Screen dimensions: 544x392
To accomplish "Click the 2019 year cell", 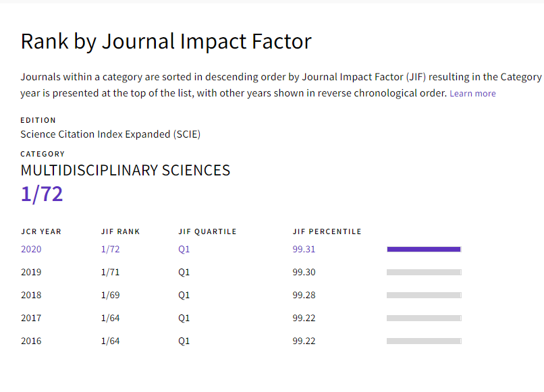I will tap(31, 272).
